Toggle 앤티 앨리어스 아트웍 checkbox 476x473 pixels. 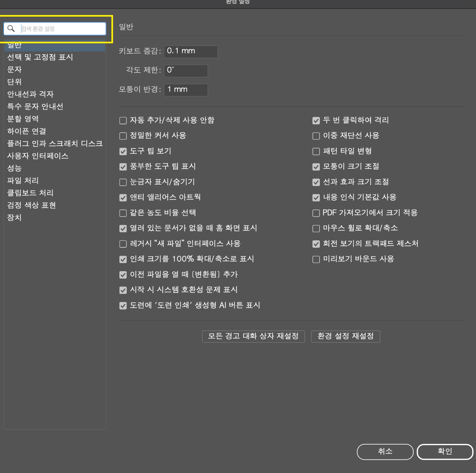(x=123, y=198)
